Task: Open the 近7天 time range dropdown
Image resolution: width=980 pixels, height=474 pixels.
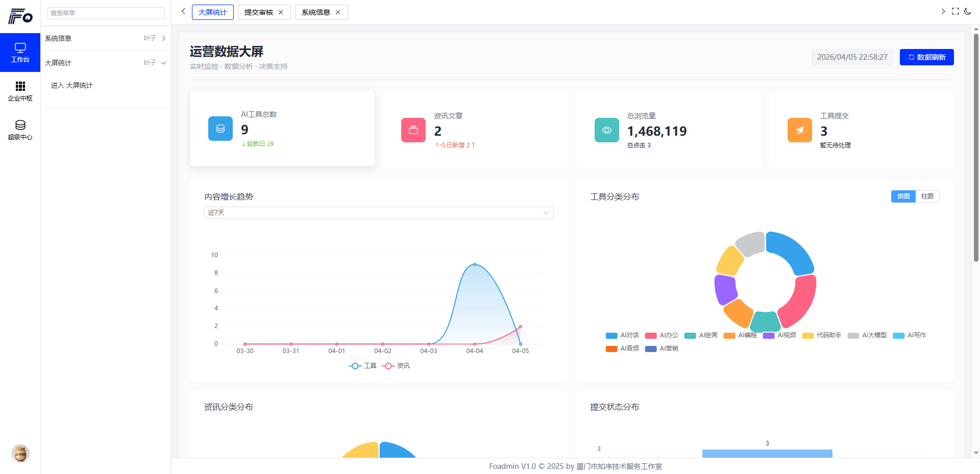Action: [x=379, y=212]
